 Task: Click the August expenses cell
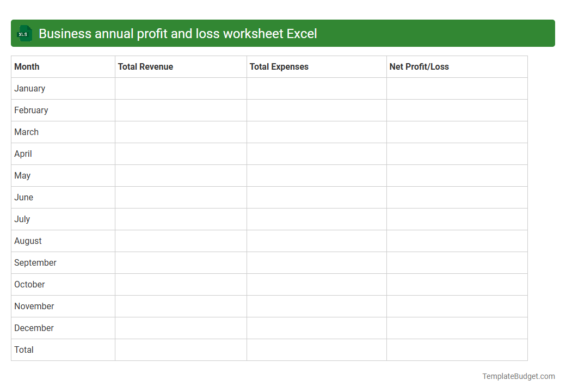coord(316,241)
